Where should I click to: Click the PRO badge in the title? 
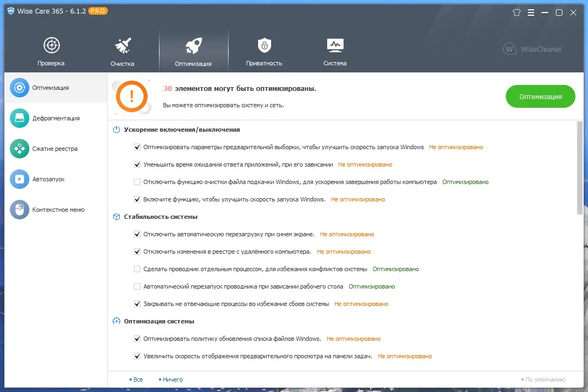pos(98,11)
